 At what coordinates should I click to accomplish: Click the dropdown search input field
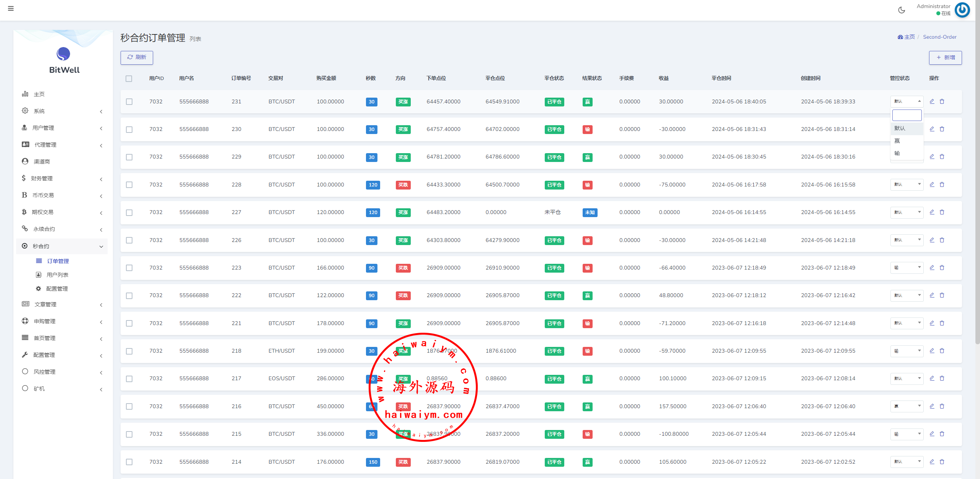coord(906,115)
